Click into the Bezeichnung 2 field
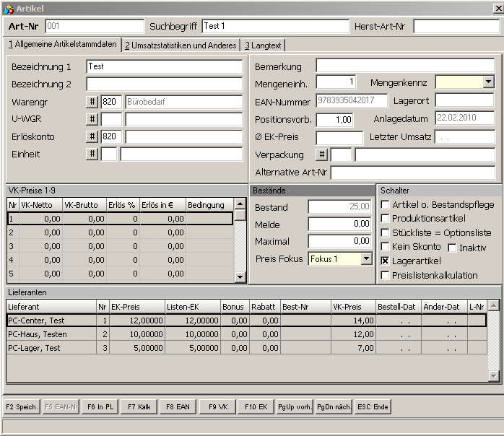Viewport: 504px width, 436px height. [165, 84]
